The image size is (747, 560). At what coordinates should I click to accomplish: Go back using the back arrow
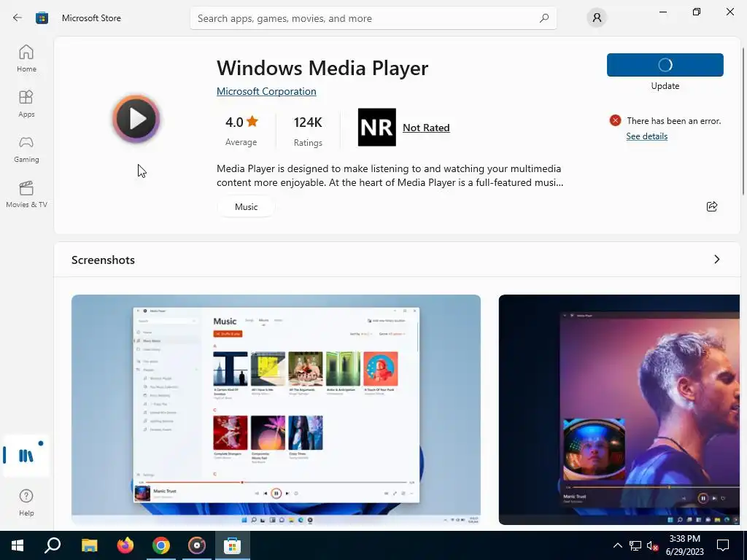(x=18, y=18)
